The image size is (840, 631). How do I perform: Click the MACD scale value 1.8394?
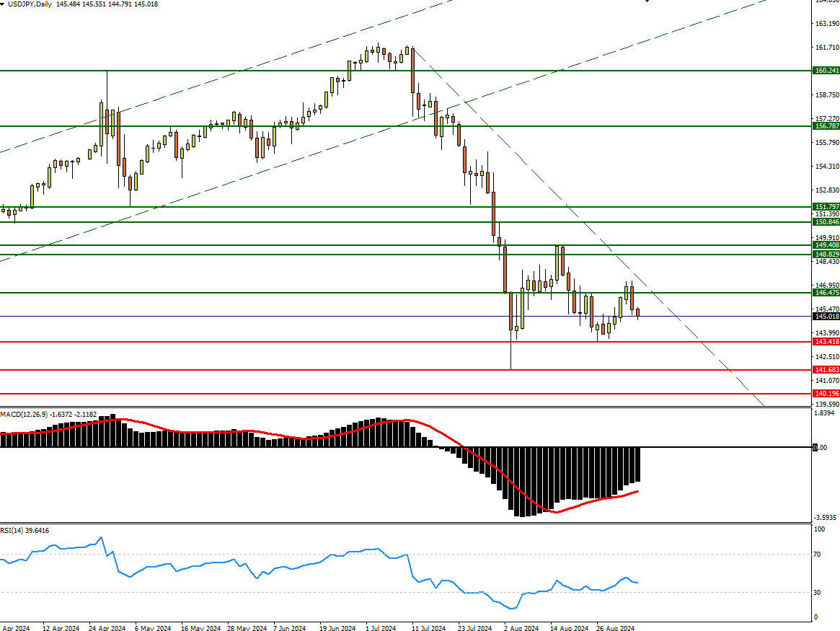pyautogui.click(x=824, y=413)
